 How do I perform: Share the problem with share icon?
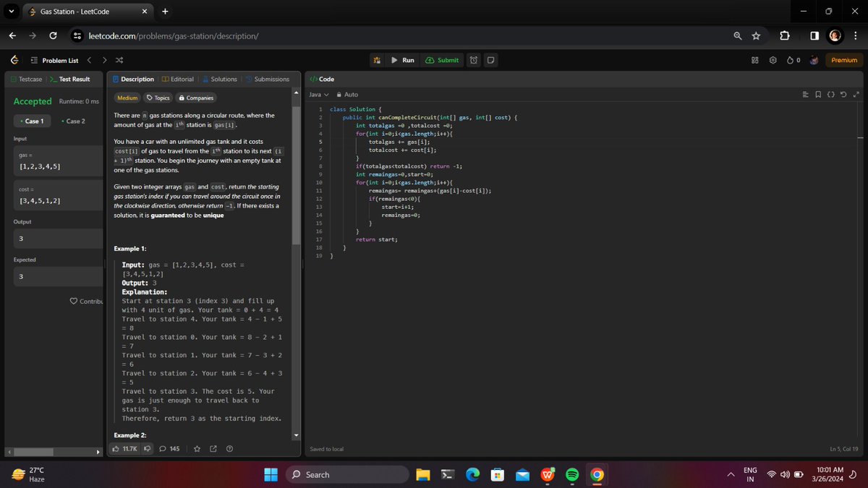point(213,449)
